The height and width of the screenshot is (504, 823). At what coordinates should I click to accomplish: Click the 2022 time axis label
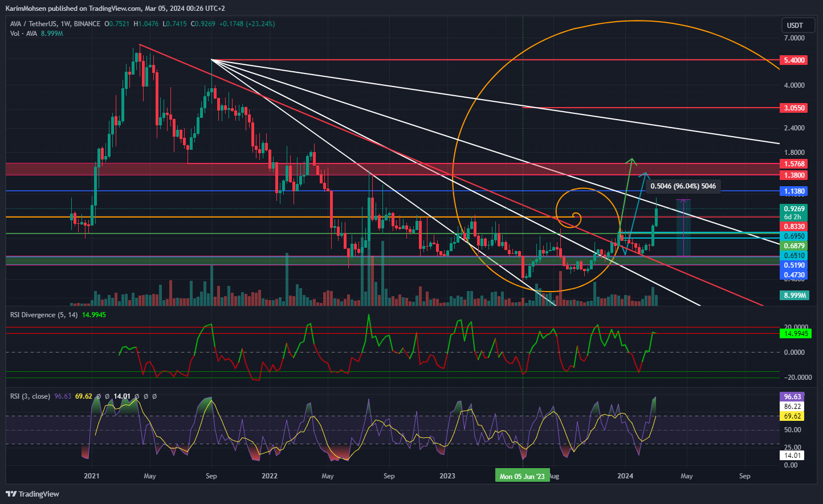269,476
